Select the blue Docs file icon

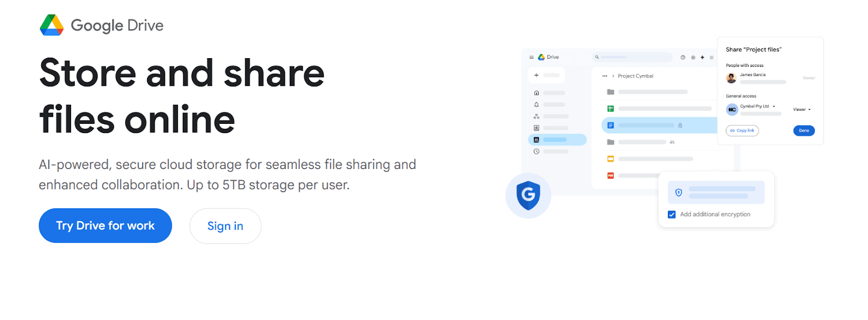(610, 126)
